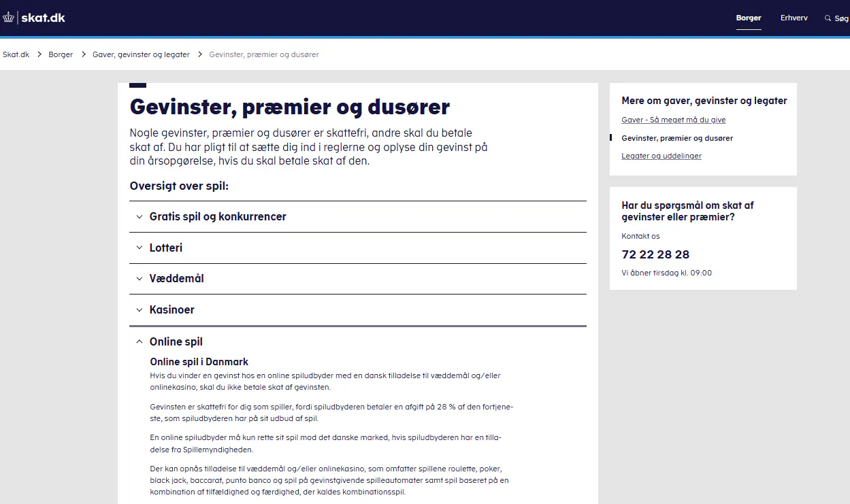This screenshot has height=504, width=850.
Task: Go to Borger breadcrumb link
Action: coord(61,54)
